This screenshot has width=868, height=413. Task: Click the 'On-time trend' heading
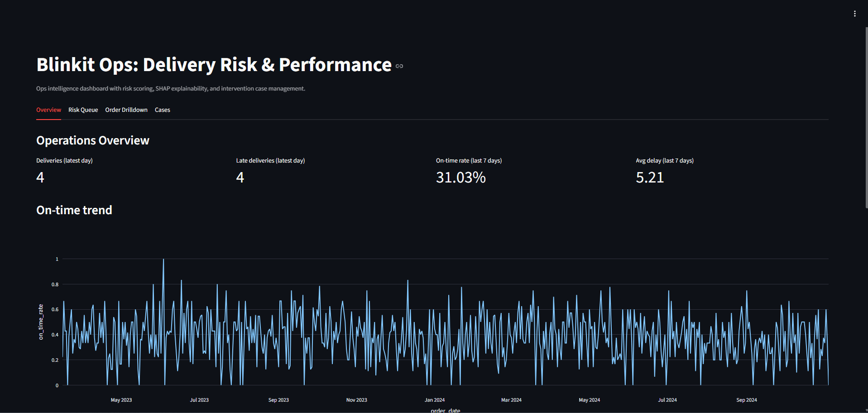(x=74, y=210)
